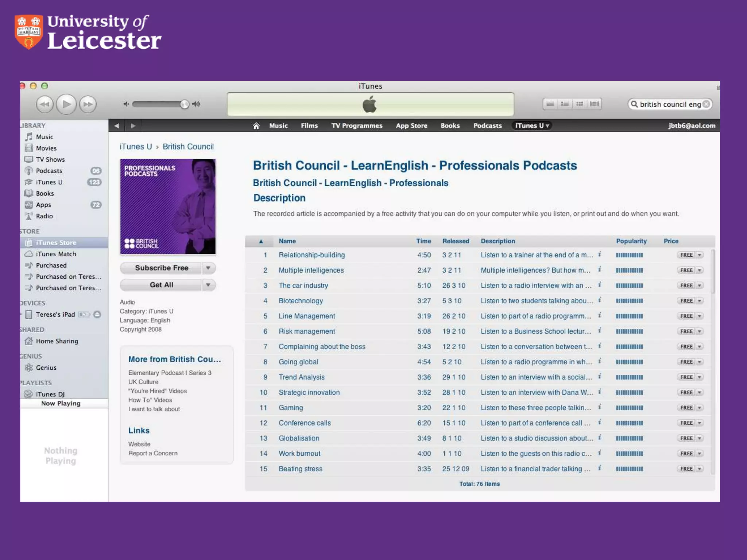Toggle sort order via the column arrow

[261, 241]
